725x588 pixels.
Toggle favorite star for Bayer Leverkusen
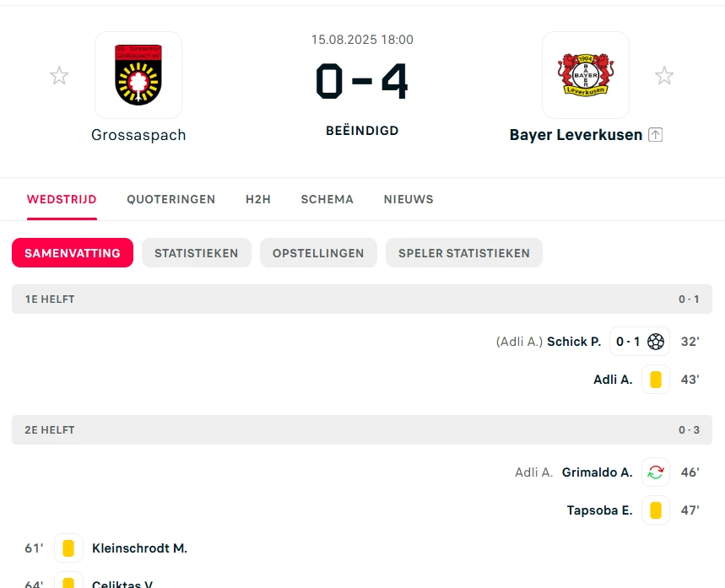[664, 75]
